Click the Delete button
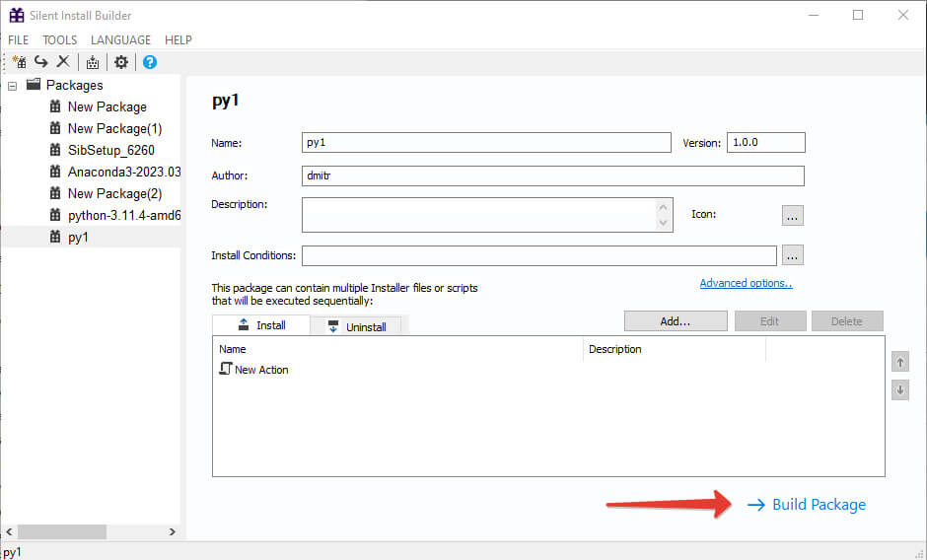The height and width of the screenshot is (560, 927). pyautogui.click(x=846, y=321)
